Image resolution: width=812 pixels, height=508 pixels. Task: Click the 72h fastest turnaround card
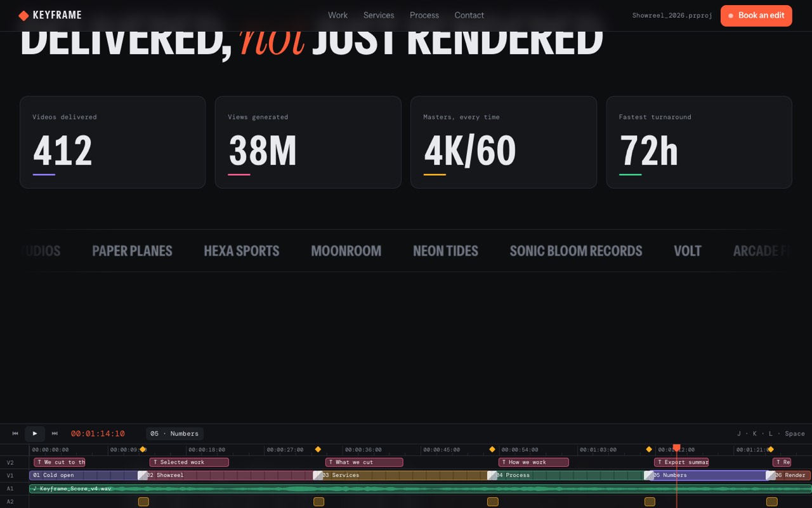click(699, 142)
